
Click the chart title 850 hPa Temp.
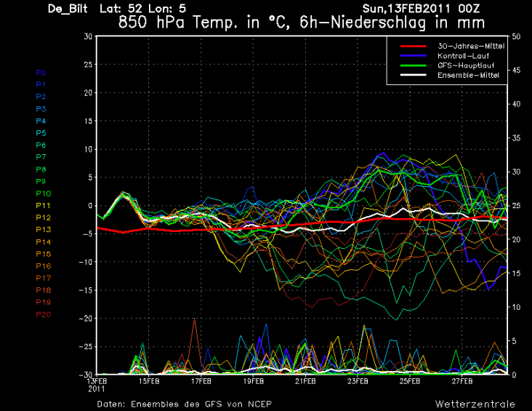point(302,23)
